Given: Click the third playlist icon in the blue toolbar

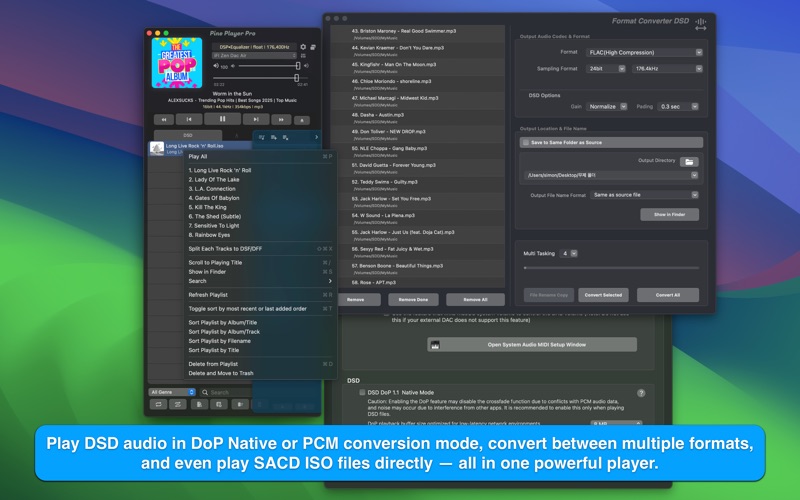Looking at the screenshot, I should (x=286, y=137).
